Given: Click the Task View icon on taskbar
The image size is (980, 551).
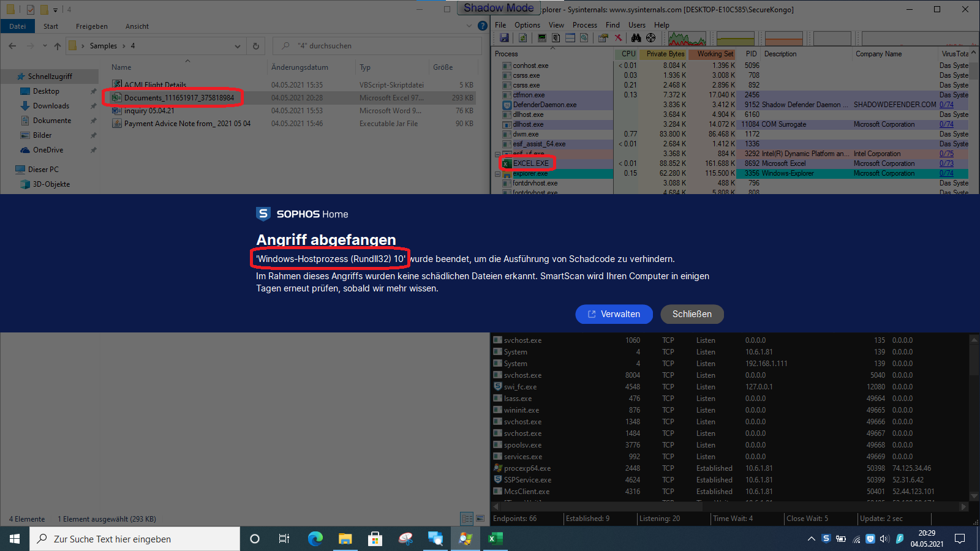Looking at the screenshot, I should coord(284,539).
